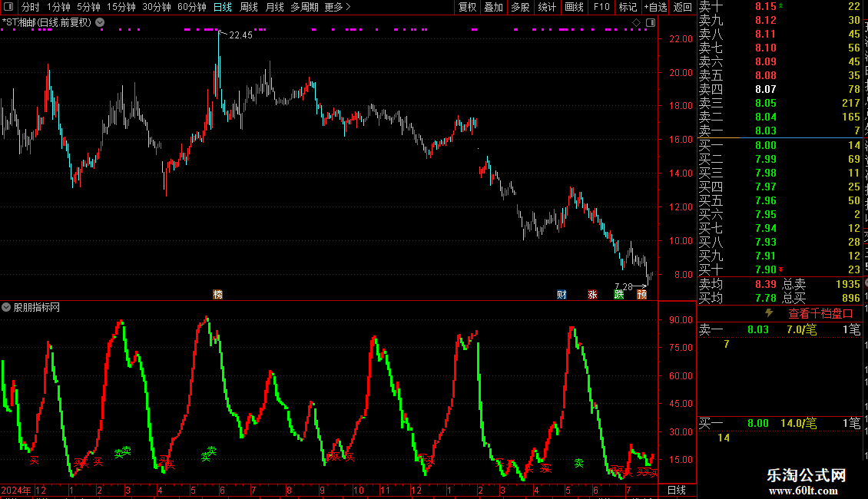Switch to 1分钟 period
The height and width of the screenshot is (499, 868).
[58, 7]
